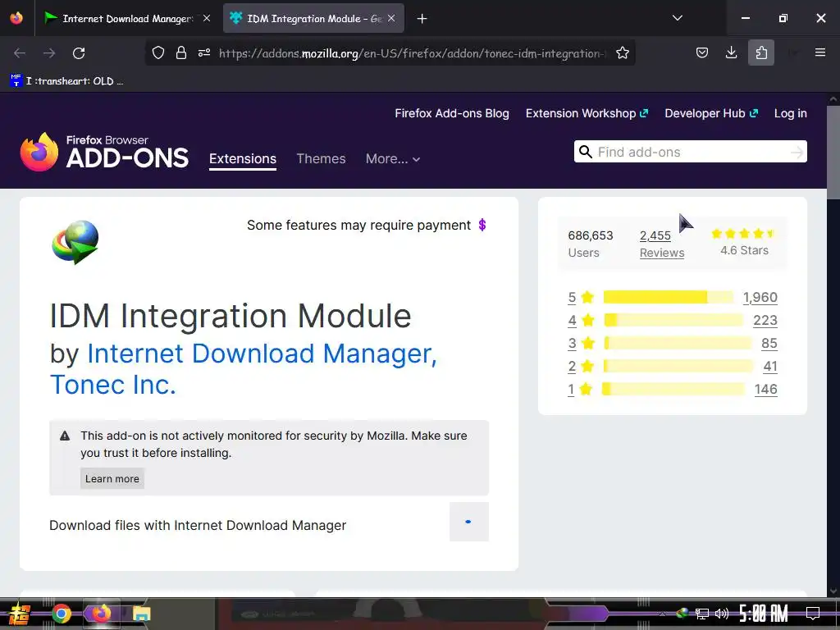Filter reviews by 1 star
Image resolution: width=840 pixels, height=630 pixels.
coord(580,390)
